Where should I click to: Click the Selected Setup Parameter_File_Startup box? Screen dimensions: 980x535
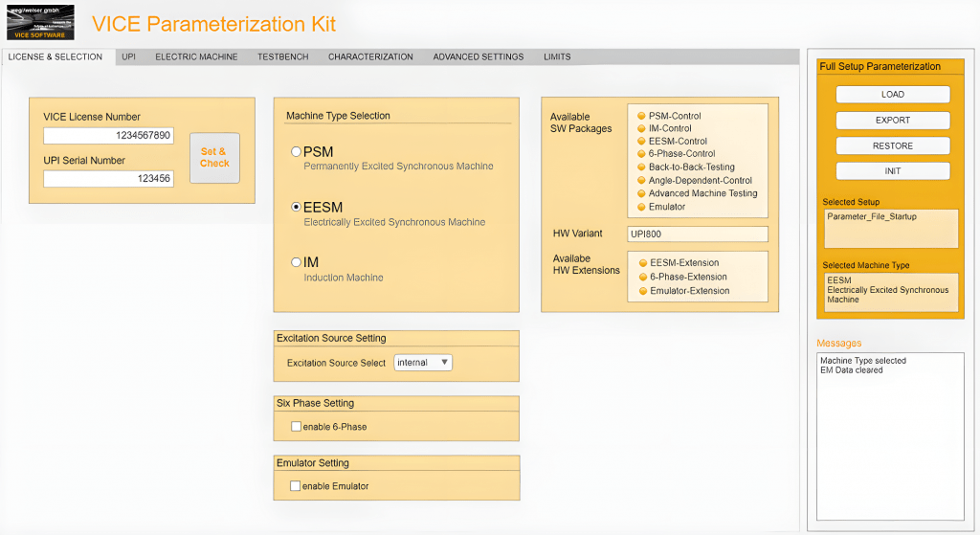(891, 229)
